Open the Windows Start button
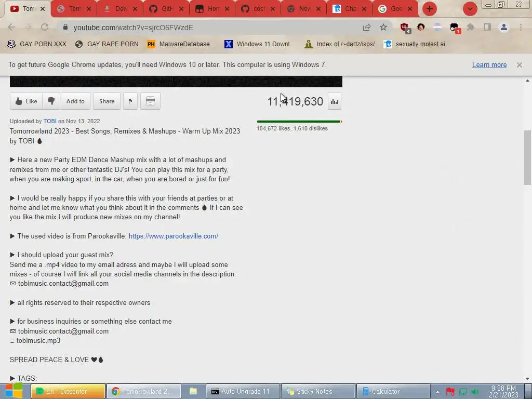532x399 pixels. click(x=14, y=391)
